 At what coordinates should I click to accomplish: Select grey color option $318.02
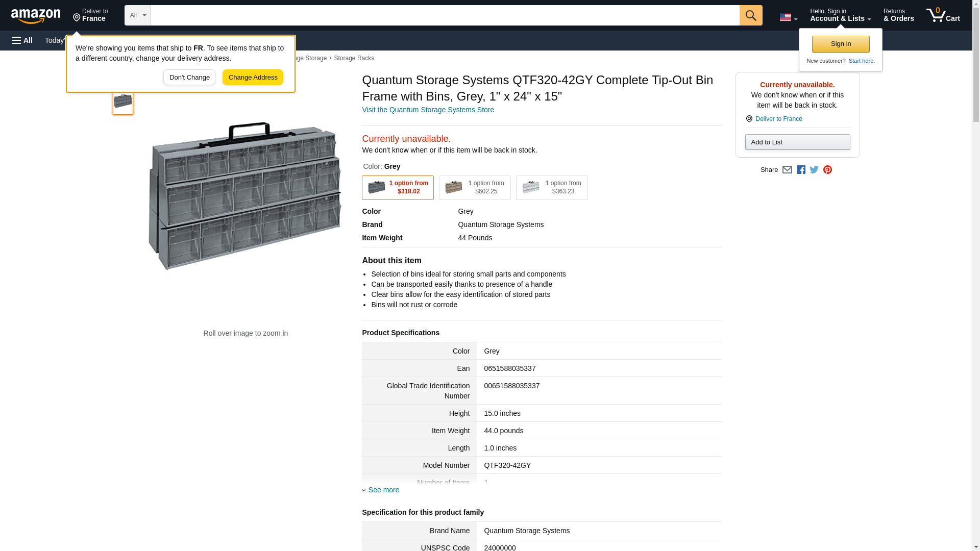click(398, 188)
